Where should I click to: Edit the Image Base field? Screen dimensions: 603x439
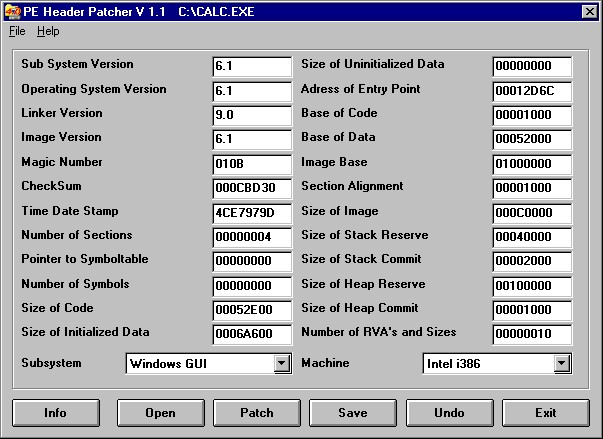click(x=532, y=165)
